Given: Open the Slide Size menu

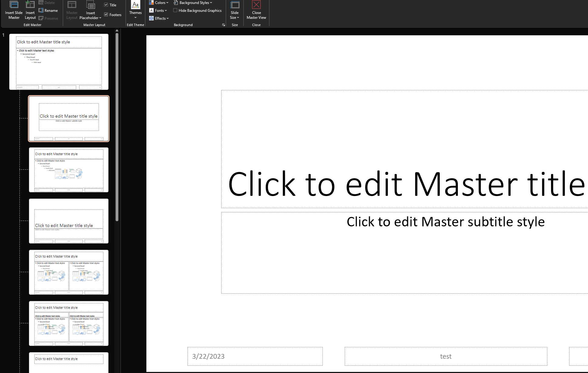Looking at the screenshot, I should click(x=235, y=10).
